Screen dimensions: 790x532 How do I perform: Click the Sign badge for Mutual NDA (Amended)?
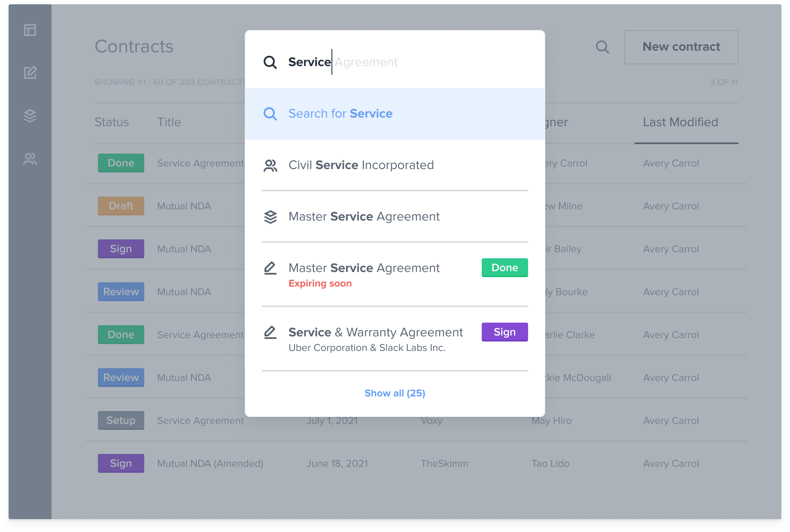[121, 463]
